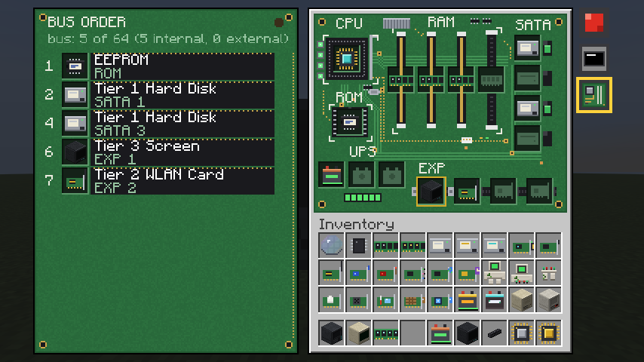The height and width of the screenshot is (362, 644).
Task: Pick up the yellow-topped battery in inventory
Action: click(467, 300)
